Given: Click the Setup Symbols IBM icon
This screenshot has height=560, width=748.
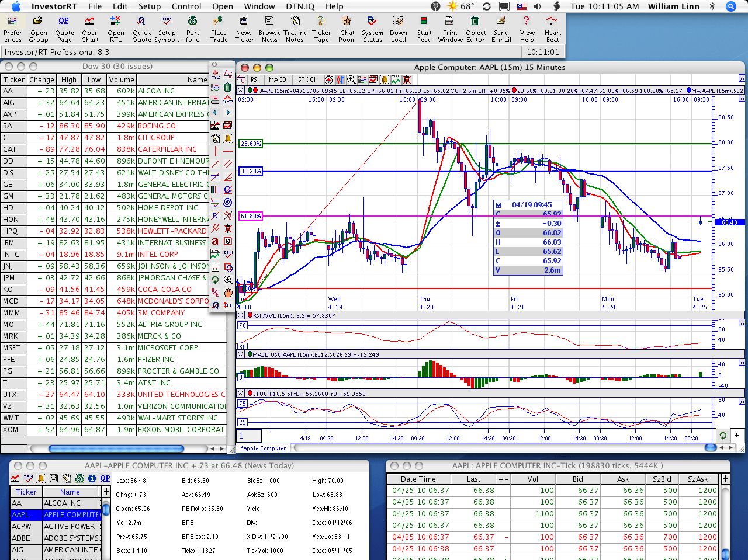Looking at the screenshot, I should (167, 29).
